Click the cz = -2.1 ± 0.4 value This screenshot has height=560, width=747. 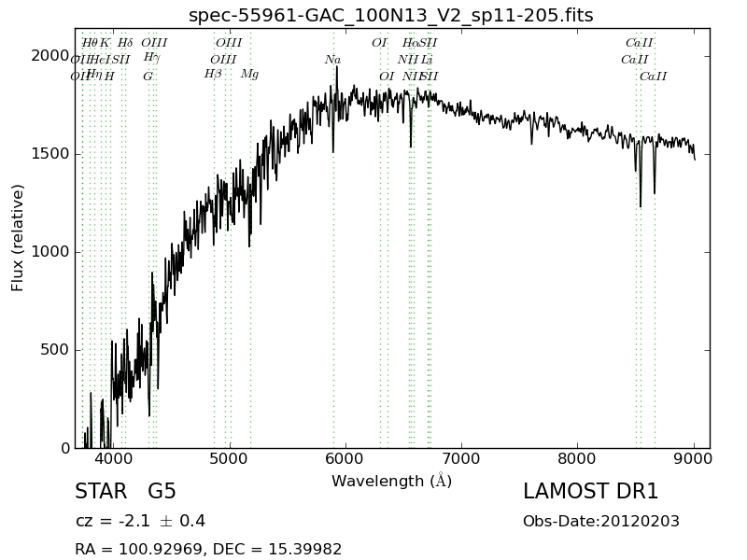coord(141,521)
